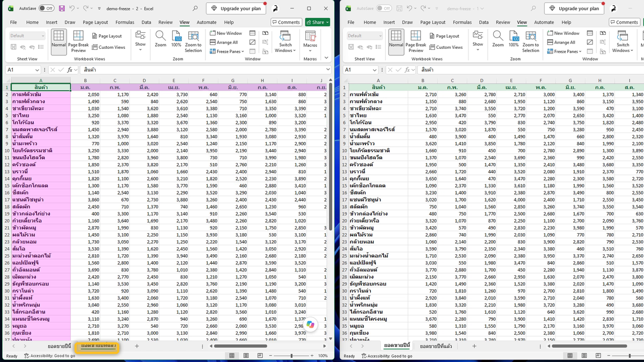The image size is (644, 362).
Task: Click Copilot floating icon on left sheet
Action: [310, 323]
